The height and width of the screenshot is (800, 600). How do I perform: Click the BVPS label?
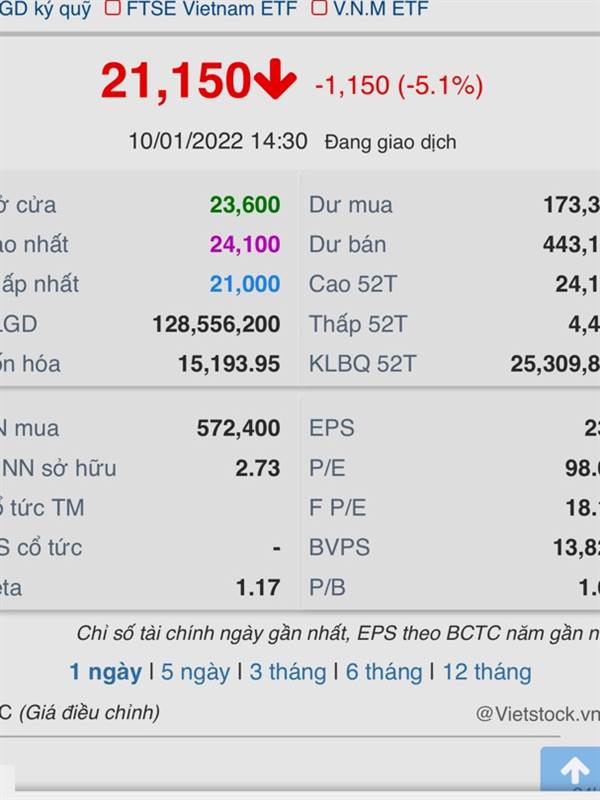[339, 547]
